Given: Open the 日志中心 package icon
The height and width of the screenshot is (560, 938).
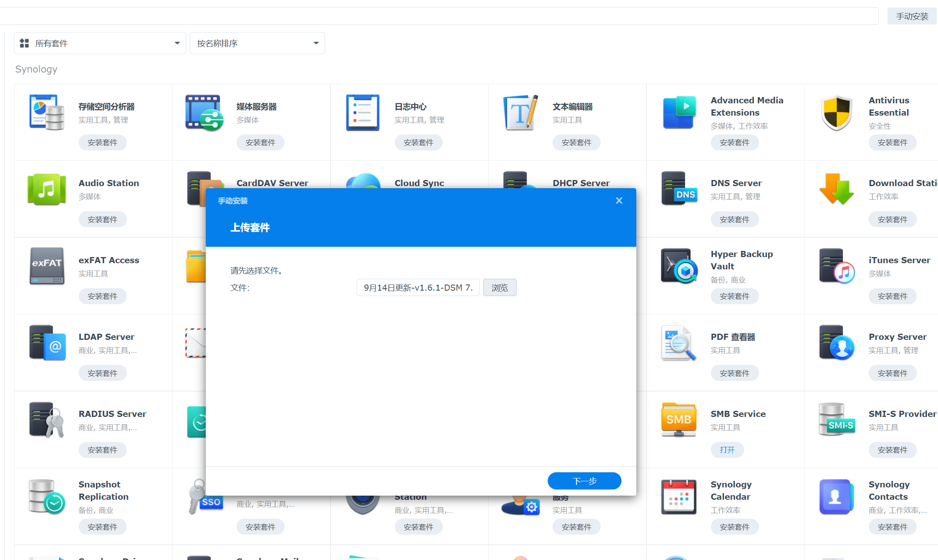Looking at the screenshot, I should (363, 112).
